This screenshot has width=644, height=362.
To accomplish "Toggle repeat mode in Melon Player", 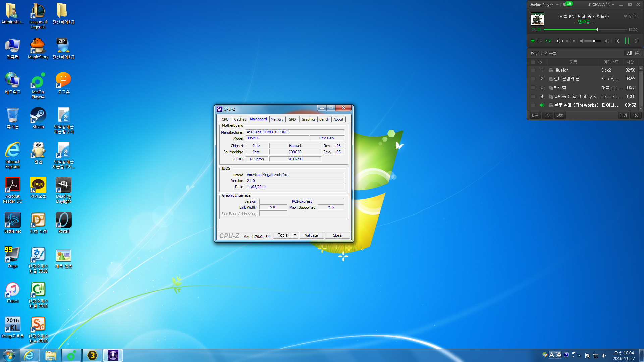I will point(560,41).
